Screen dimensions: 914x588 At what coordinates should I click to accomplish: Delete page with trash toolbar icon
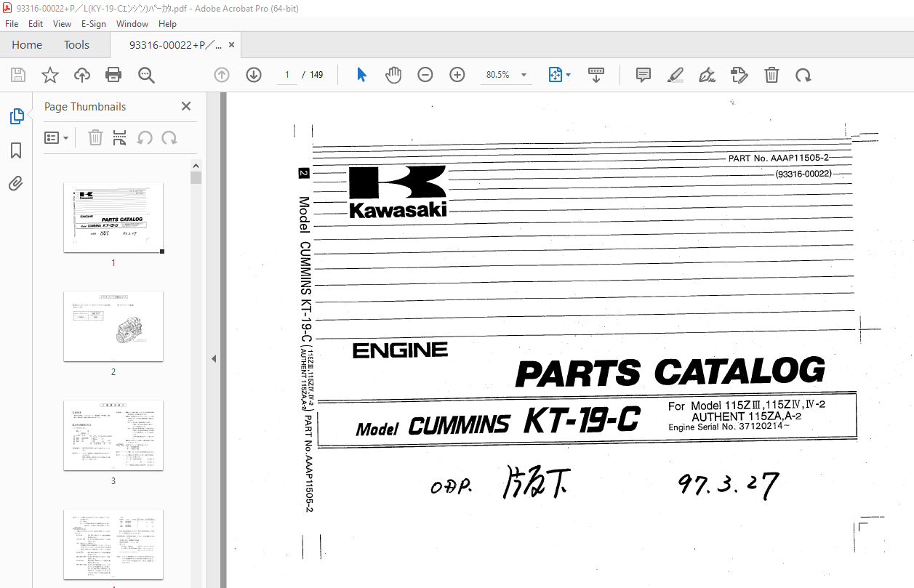(771, 75)
